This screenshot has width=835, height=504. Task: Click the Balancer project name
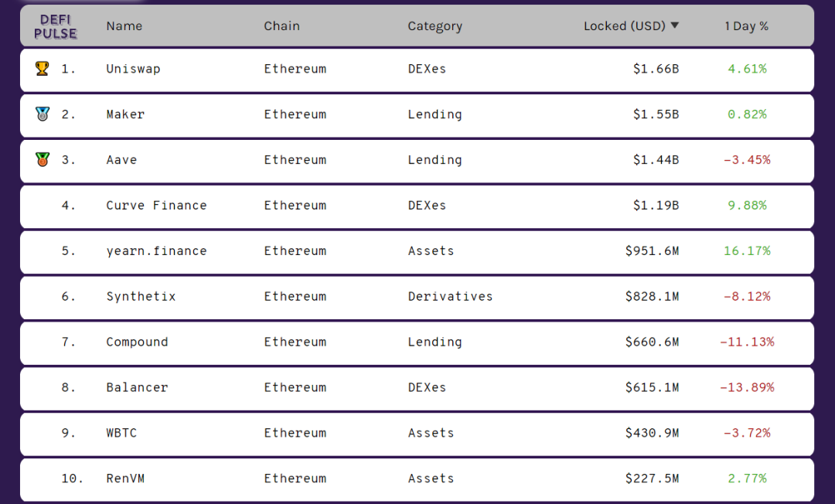137,388
